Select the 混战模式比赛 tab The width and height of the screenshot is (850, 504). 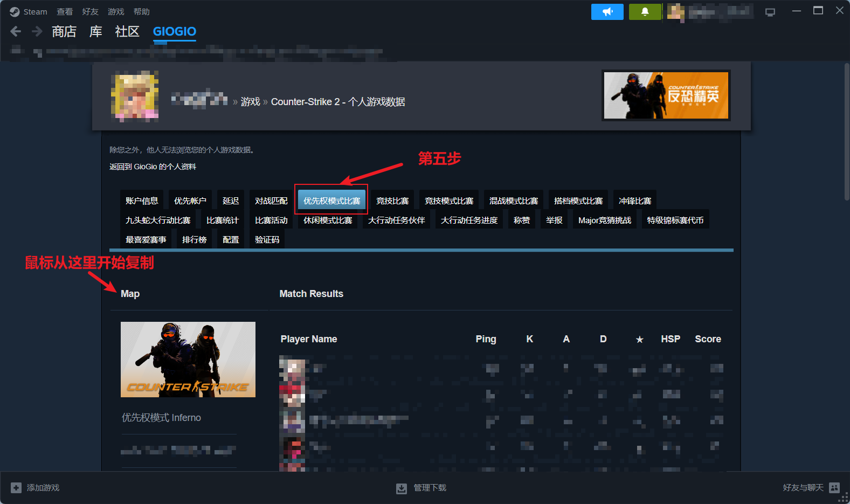(514, 201)
